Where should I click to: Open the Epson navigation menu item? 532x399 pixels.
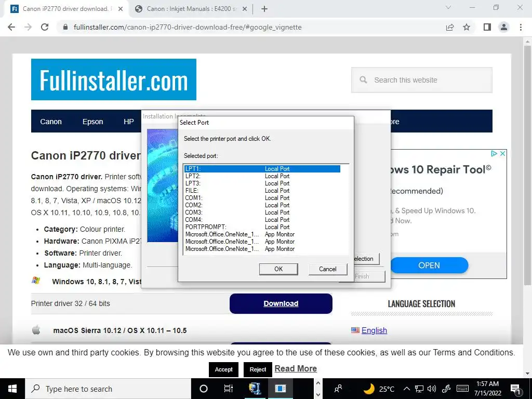[x=92, y=122]
